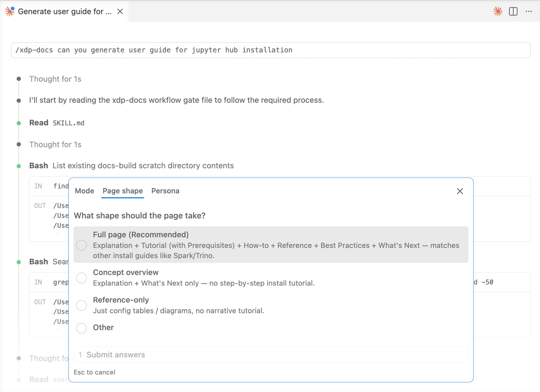Click the 'I'll start by reading the xdp-docs workflow' message
This screenshot has height=392, width=540.
tap(177, 100)
